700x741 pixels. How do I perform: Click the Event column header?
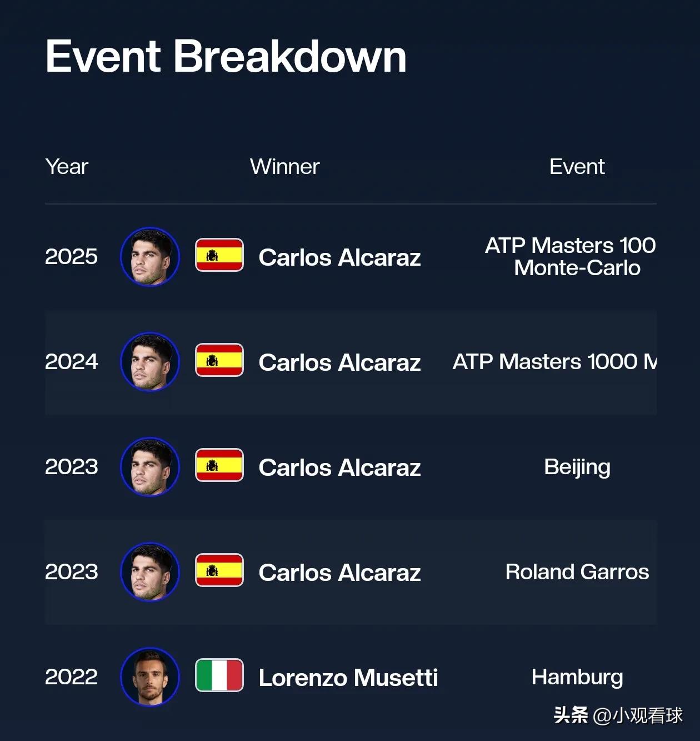click(577, 166)
